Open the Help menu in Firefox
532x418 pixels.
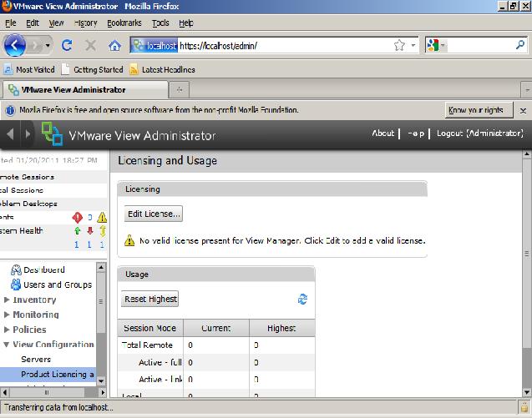(186, 23)
